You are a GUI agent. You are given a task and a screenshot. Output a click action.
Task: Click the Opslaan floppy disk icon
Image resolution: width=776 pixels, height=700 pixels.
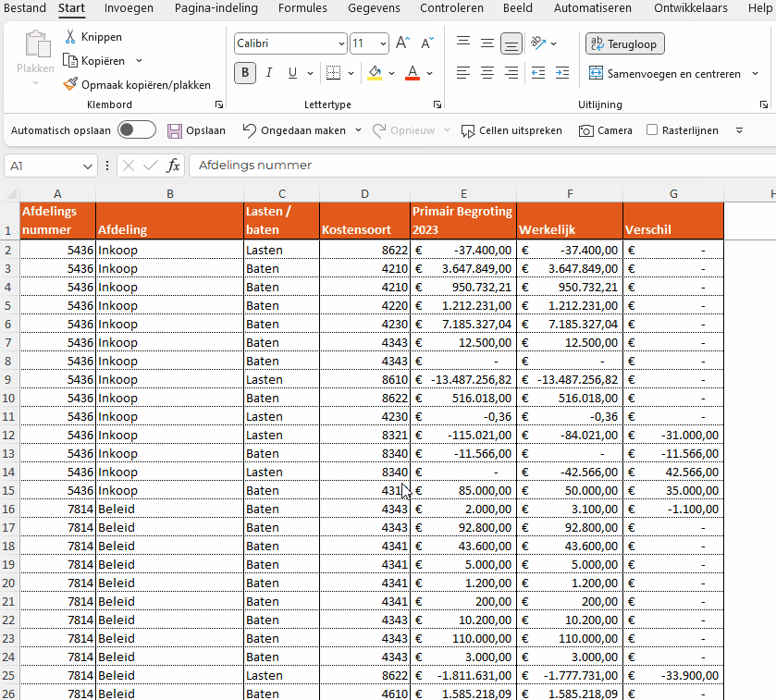point(175,131)
